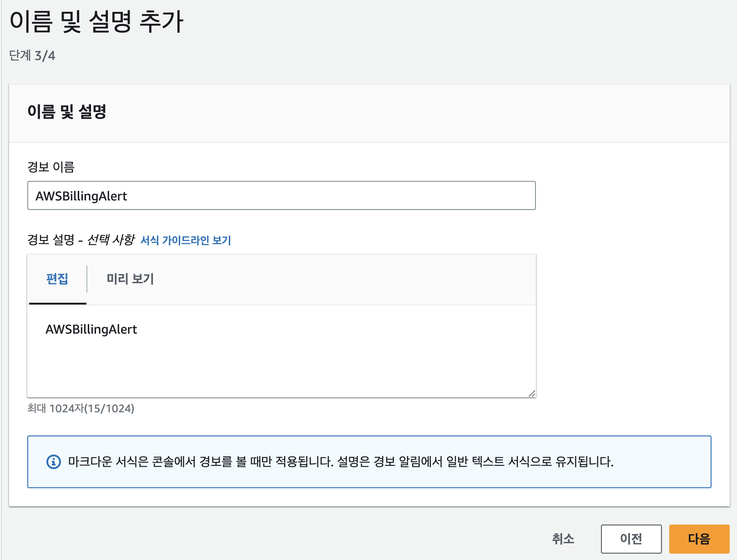Go back with the 이전 button
Viewport: 737px width, 560px height.
[631, 539]
